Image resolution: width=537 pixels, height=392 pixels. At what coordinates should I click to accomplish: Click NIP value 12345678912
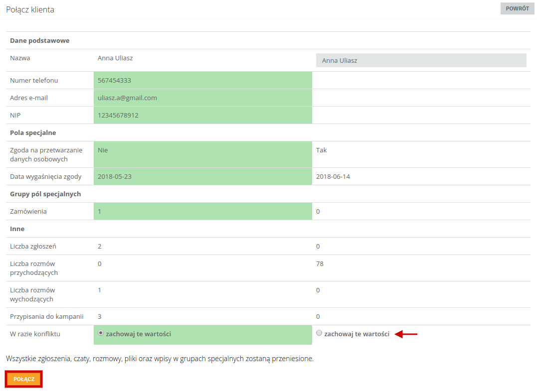(118, 115)
